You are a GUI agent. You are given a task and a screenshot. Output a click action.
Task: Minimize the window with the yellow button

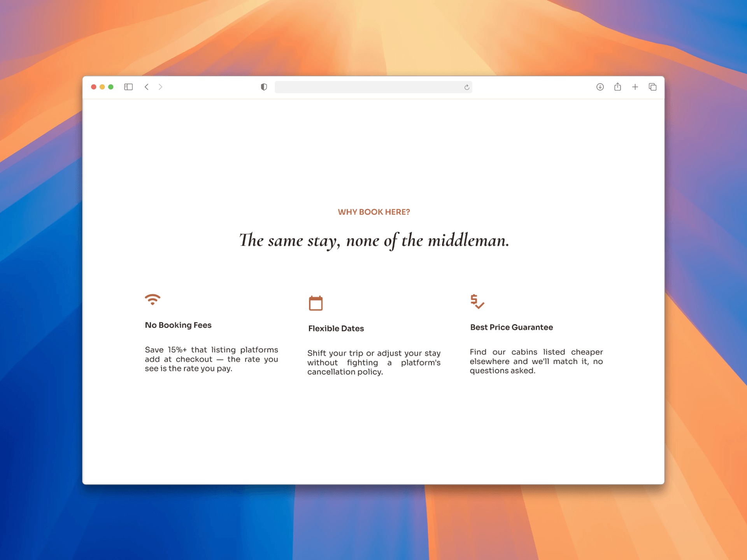pyautogui.click(x=102, y=87)
